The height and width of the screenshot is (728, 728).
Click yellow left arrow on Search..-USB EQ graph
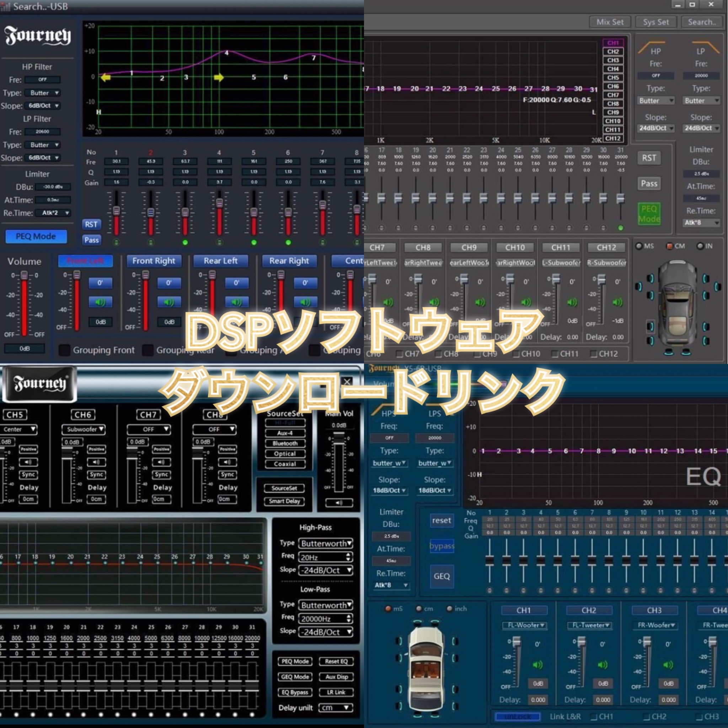[106, 77]
